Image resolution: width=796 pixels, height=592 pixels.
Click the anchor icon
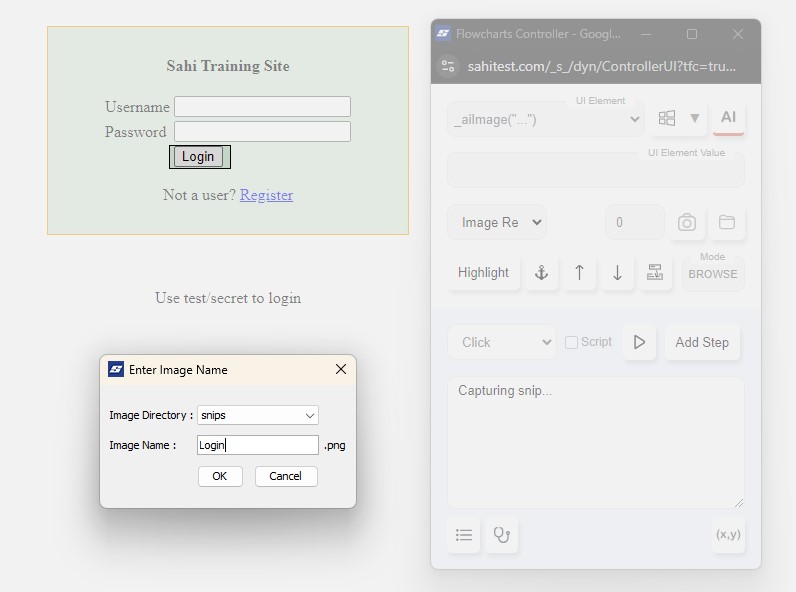(x=541, y=273)
